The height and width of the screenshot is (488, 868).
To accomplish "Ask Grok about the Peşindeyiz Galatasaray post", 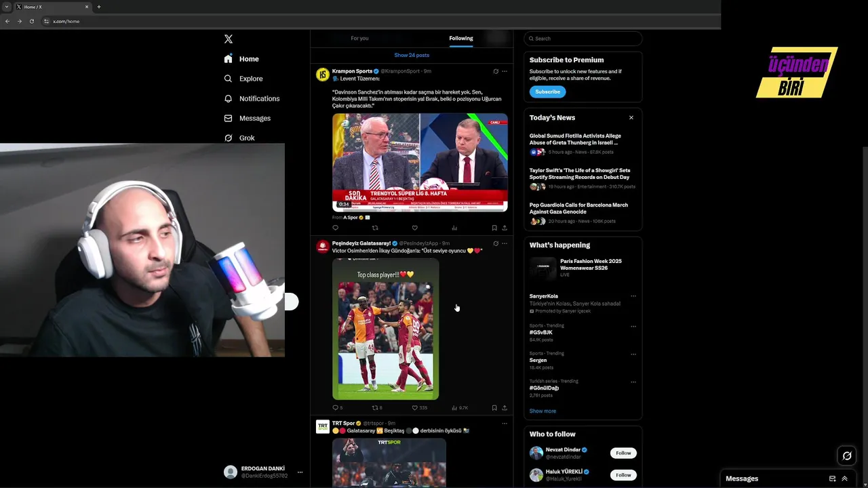I will pos(496,243).
